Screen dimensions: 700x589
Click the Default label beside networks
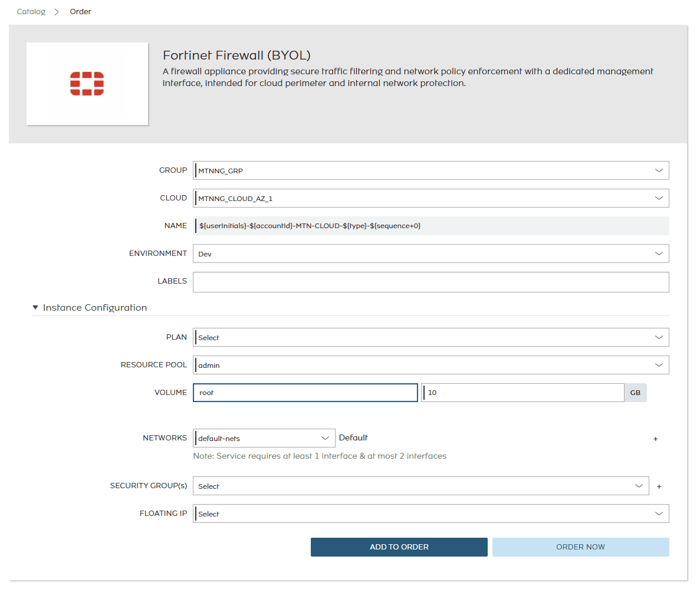pyautogui.click(x=353, y=437)
